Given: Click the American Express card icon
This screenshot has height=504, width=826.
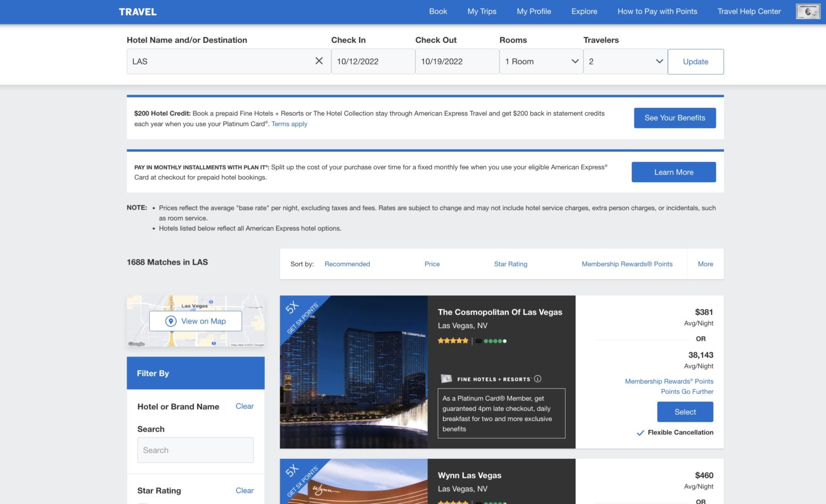Looking at the screenshot, I should point(807,11).
